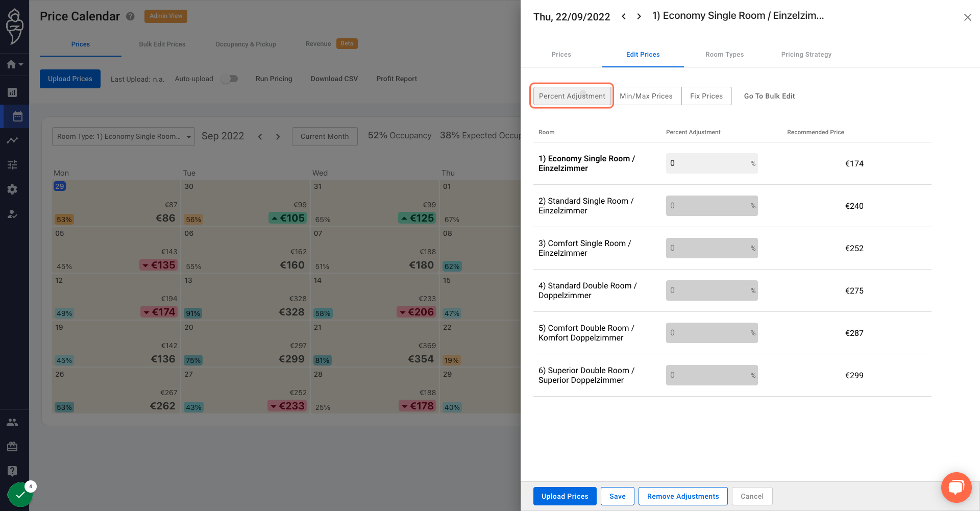980x511 pixels.
Task: Click the Remove Adjustments button
Action: (x=683, y=496)
